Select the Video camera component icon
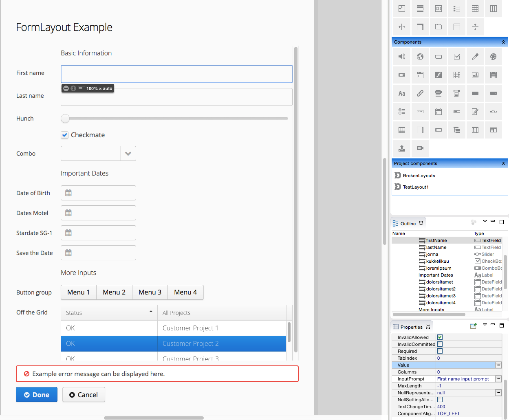Image resolution: width=509 pixels, height=420 pixels. (x=420, y=148)
